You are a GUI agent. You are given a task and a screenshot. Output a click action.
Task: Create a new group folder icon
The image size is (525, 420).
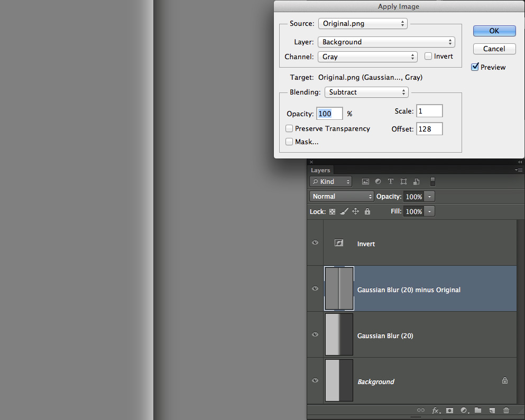(x=478, y=410)
